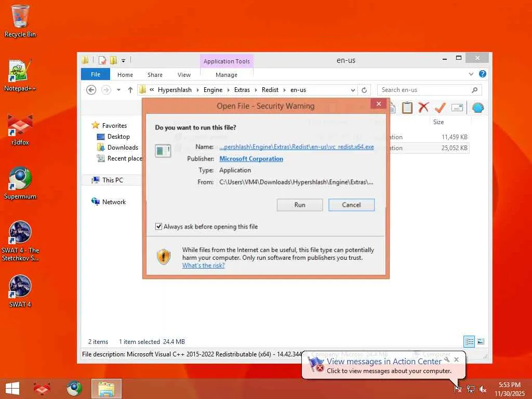Click the File Explorer taskbar button
532x399 pixels.
point(106,389)
